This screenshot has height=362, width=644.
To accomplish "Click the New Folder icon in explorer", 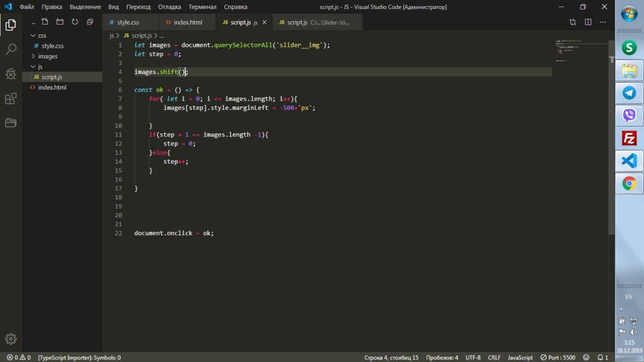I will pyautogui.click(x=60, y=22).
